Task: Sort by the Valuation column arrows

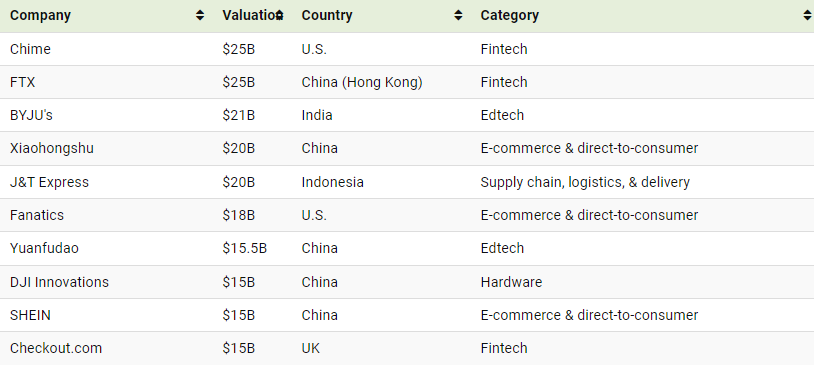Action: 279,16
